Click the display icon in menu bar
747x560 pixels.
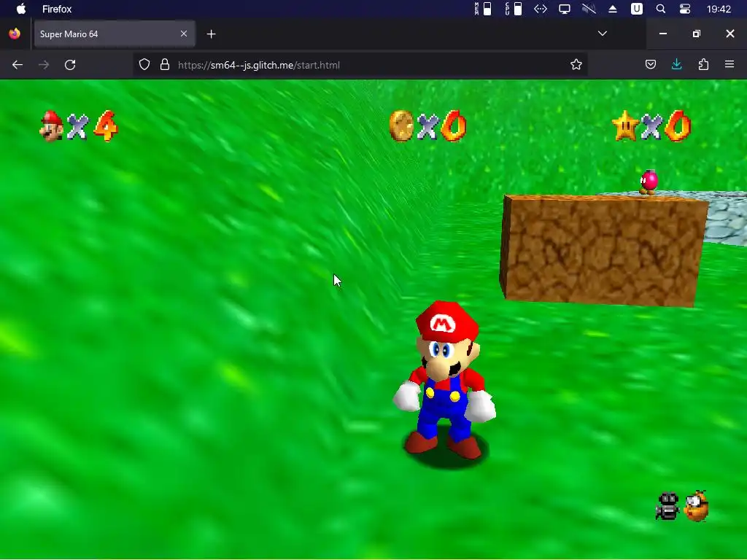tap(565, 9)
